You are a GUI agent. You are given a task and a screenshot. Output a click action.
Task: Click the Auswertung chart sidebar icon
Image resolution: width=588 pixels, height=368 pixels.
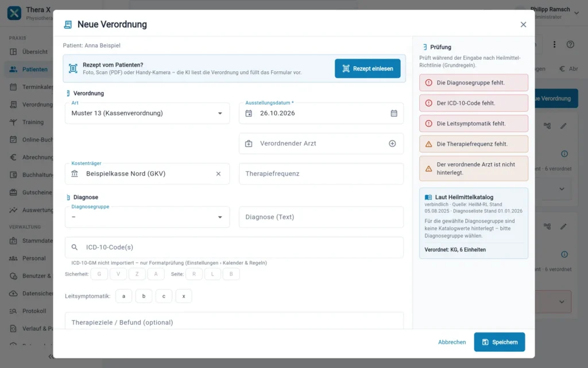tap(13, 210)
